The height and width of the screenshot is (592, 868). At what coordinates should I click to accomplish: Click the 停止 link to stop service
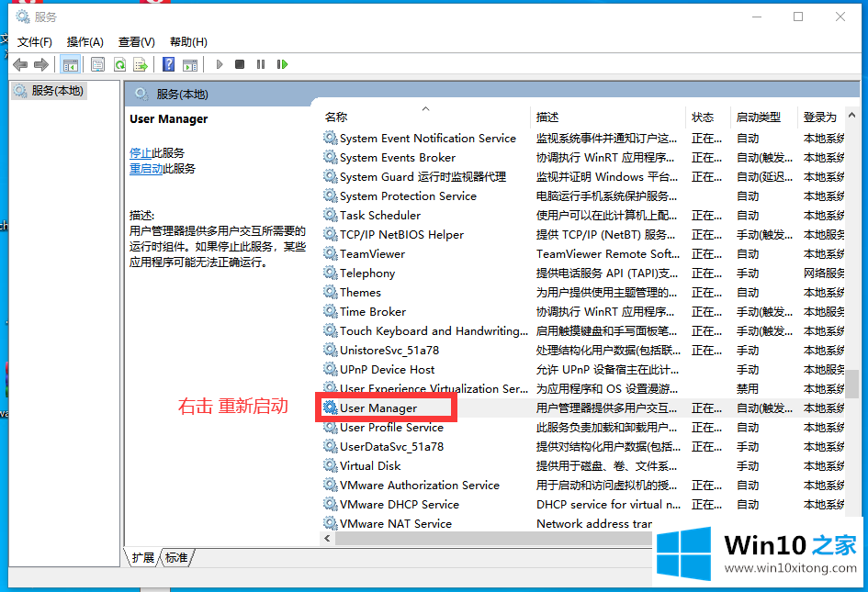click(140, 152)
